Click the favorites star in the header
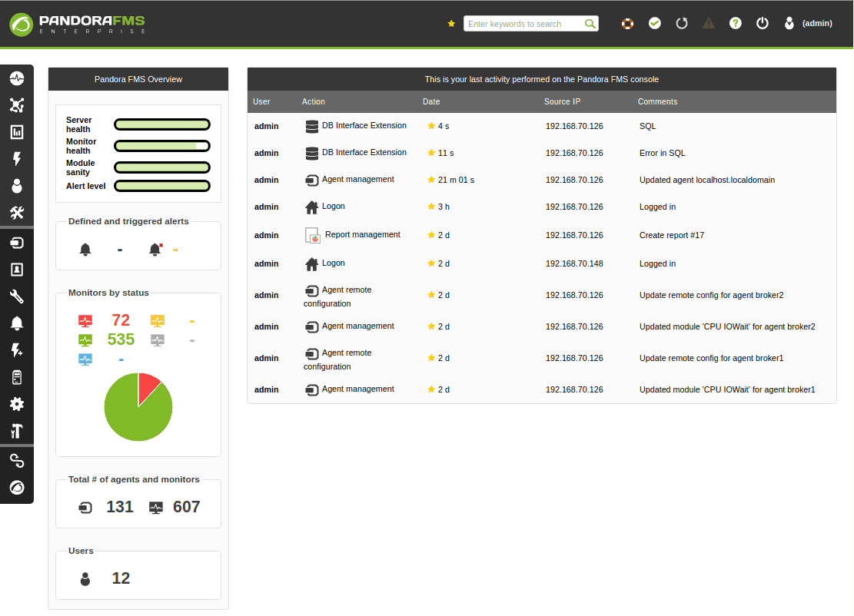Viewport: 854px width, 616px height. click(x=451, y=23)
